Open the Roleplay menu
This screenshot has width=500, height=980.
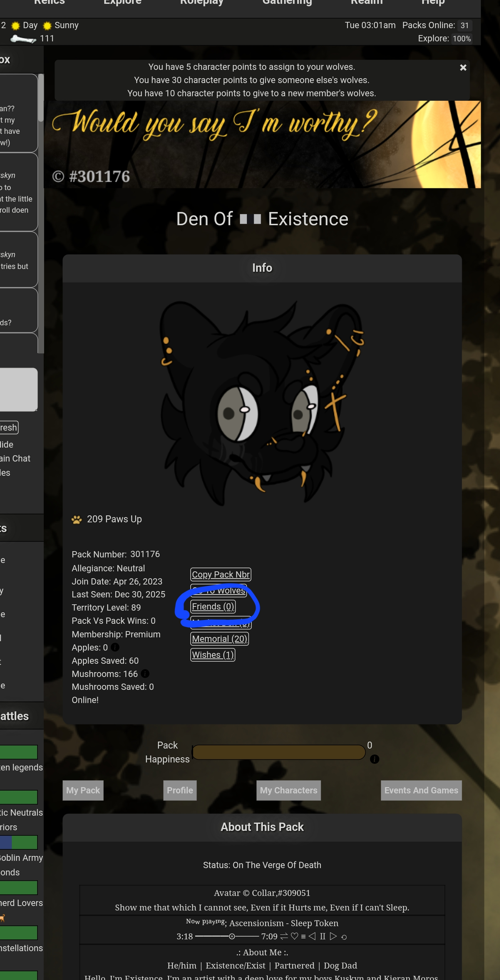pyautogui.click(x=201, y=3)
